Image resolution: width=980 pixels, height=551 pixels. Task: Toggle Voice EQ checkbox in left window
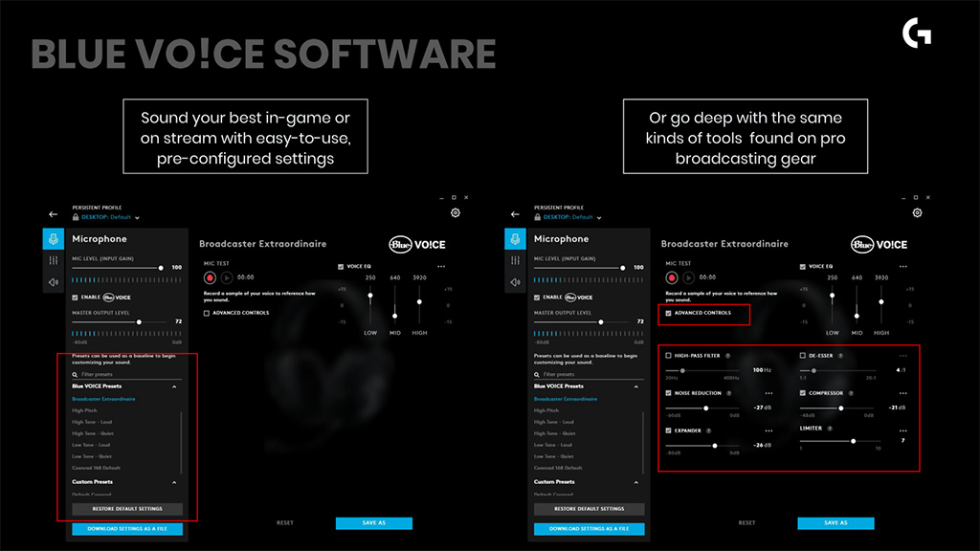[341, 267]
